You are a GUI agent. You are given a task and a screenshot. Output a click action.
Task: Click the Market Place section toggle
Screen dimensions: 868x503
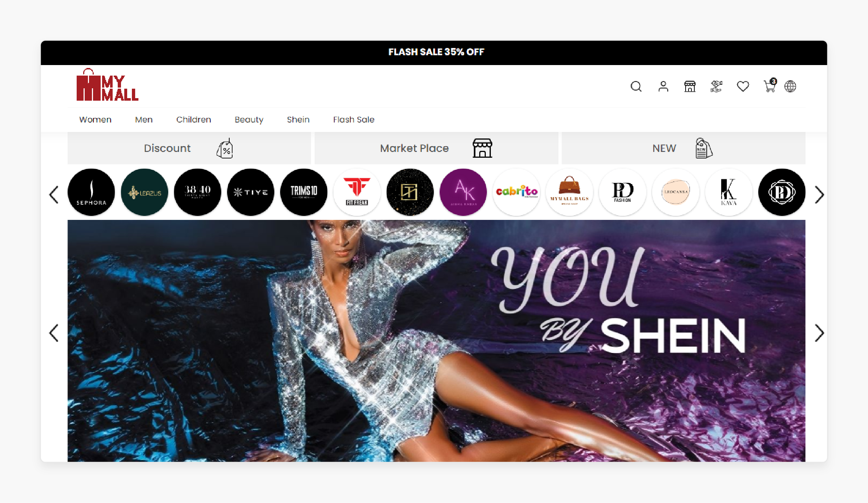435,148
